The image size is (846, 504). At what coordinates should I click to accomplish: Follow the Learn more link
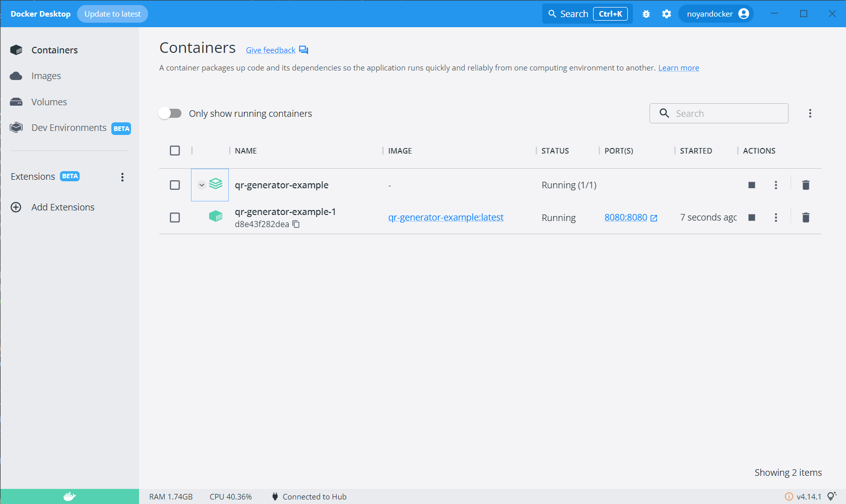679,68
